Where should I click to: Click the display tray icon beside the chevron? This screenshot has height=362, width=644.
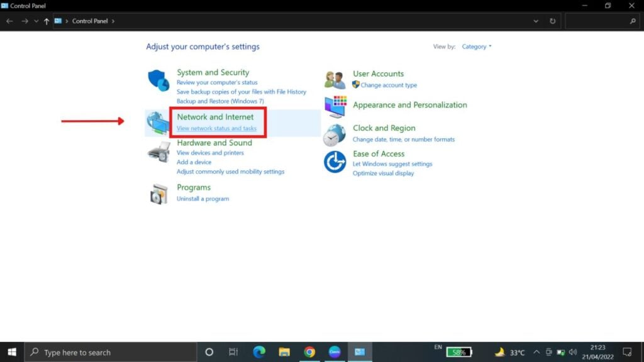548,352
